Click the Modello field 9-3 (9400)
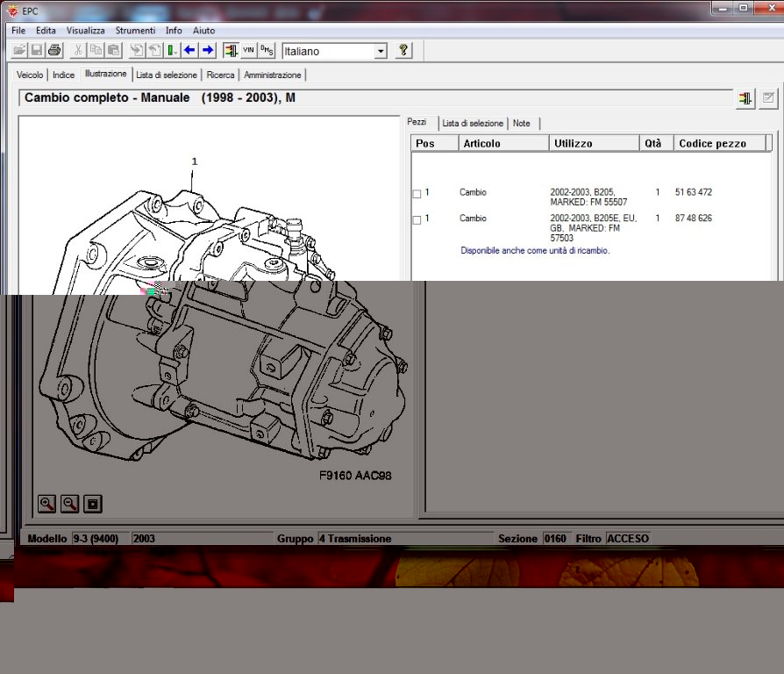784x674 pixels. (101, 538)
